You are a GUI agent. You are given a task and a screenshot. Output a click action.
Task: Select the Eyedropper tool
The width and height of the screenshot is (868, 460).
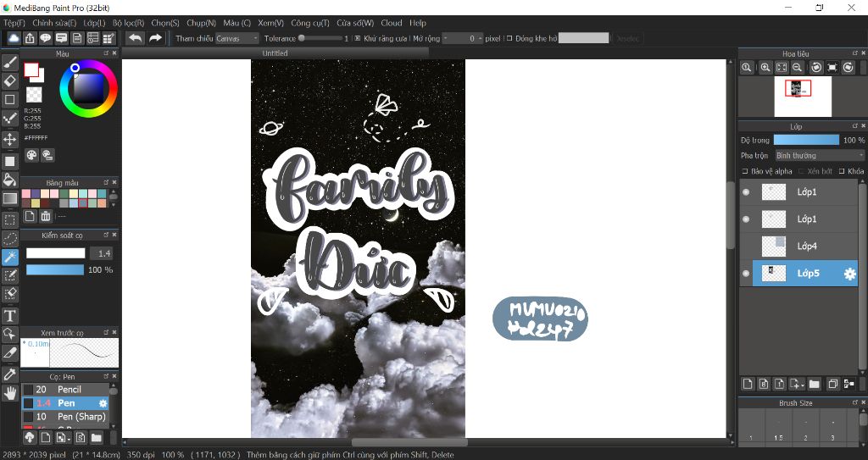click(10, 374)
